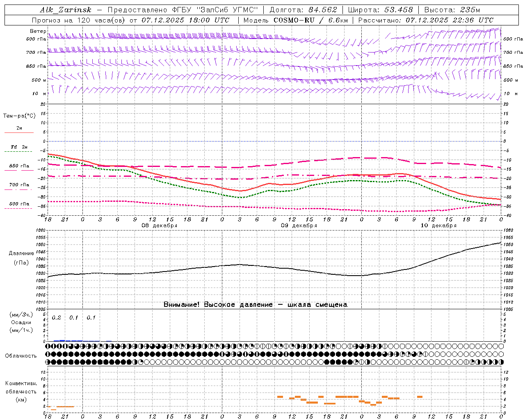Click the model name COSMO-RU / 6.6км

[x=310, y=20]
